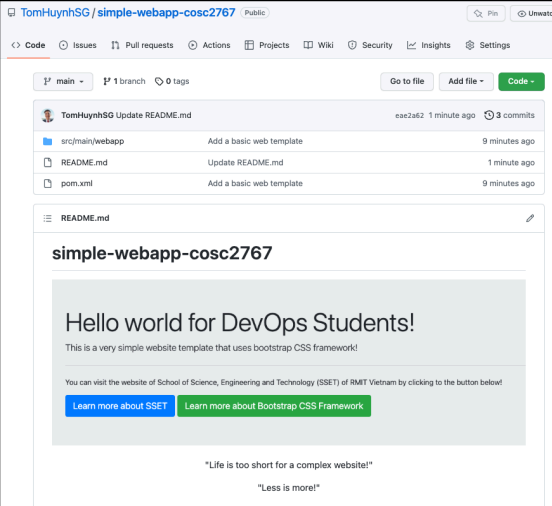552x506 pixels.
Task: Click the folder icon for src/main/webapp
Action: click(x=48, y=141)
